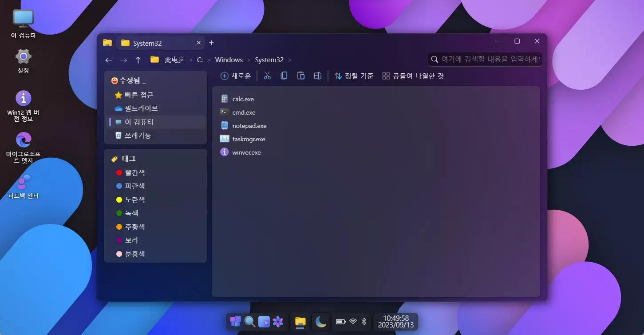Click 此电脑 in the breadcrumb path
This screenshot has width=644, height=335.
(175, 60)
